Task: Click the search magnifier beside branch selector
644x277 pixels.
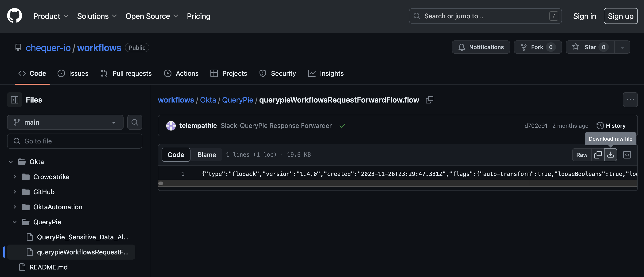Action: 135,122
